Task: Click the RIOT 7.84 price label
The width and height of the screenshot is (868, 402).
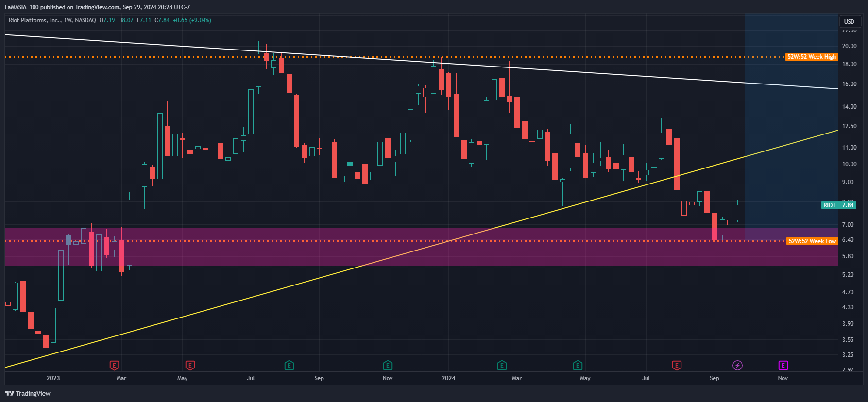Action: (x=839, y=205)
